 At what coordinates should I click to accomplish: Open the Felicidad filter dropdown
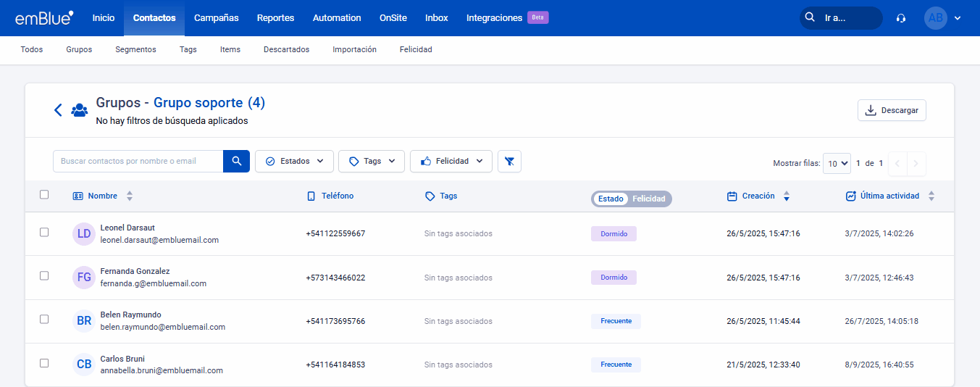[451, 161]
